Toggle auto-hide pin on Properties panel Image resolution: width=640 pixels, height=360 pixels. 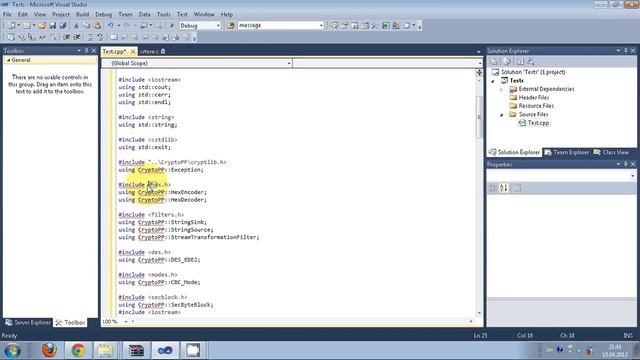point(626,164)
